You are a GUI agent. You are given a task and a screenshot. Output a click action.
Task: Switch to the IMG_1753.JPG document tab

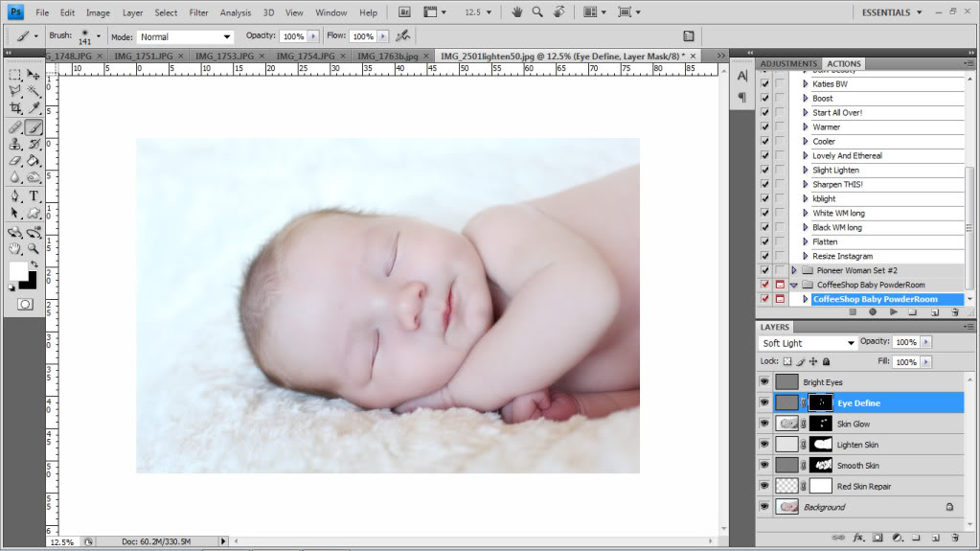click(224, 56)
